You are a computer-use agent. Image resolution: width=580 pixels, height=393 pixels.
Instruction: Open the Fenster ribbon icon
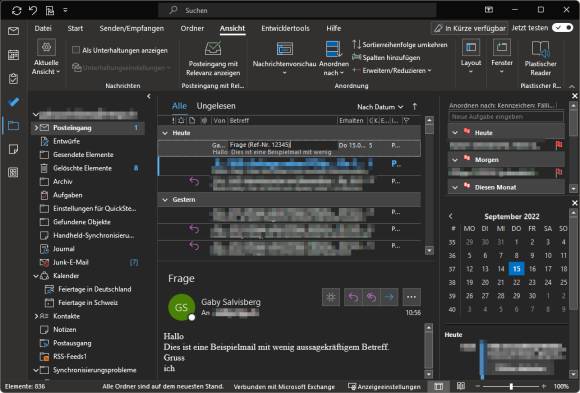click(502, 47)
